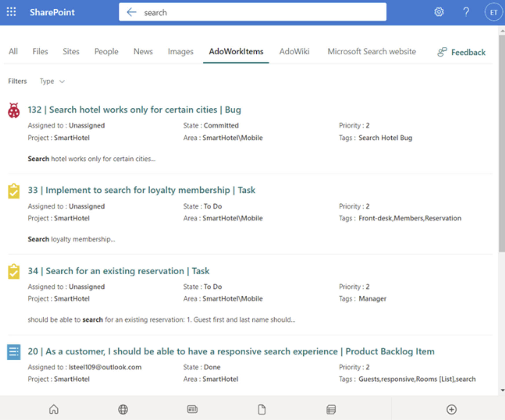This screenshot has height=420, width=505.
Task: Open the settings gear icon
Action: [x=439, y=12]
